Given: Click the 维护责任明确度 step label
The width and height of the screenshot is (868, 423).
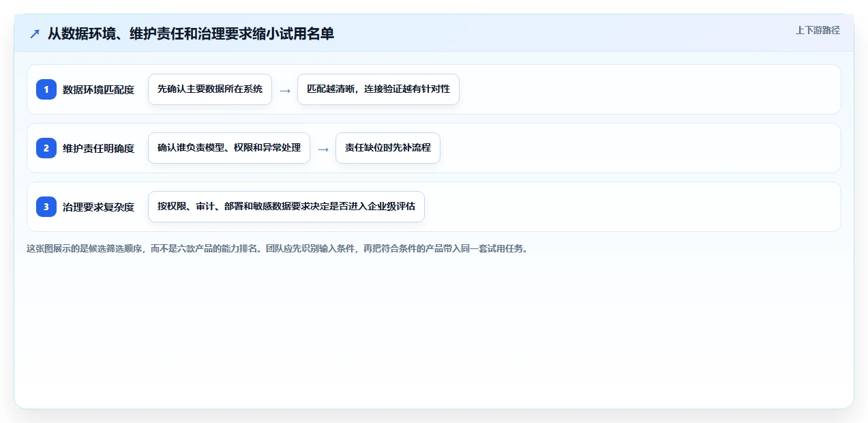Looking at the screenshot, I should pyautogui.click(x=98, y=148).
